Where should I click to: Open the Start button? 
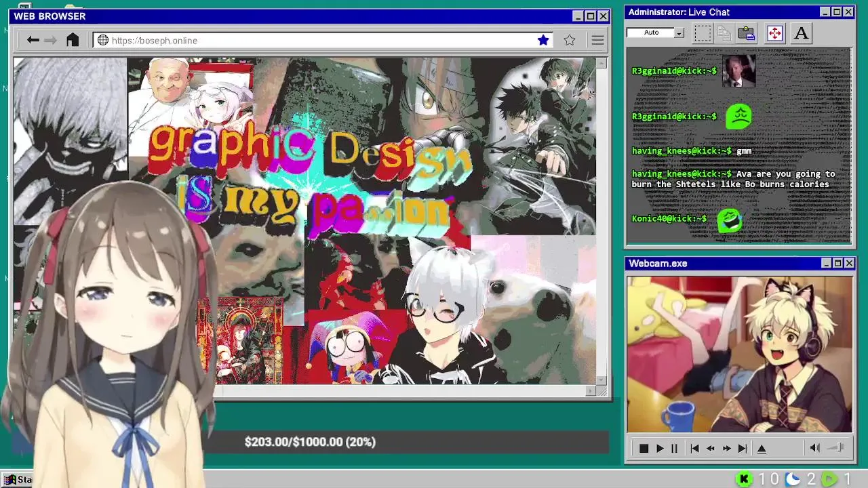click(x=16, y=480)
